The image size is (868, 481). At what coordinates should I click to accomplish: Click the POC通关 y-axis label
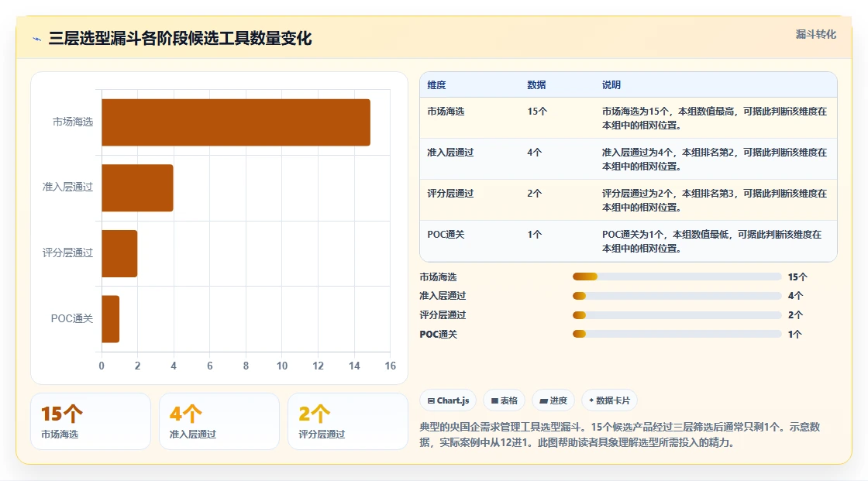(72, 318)
